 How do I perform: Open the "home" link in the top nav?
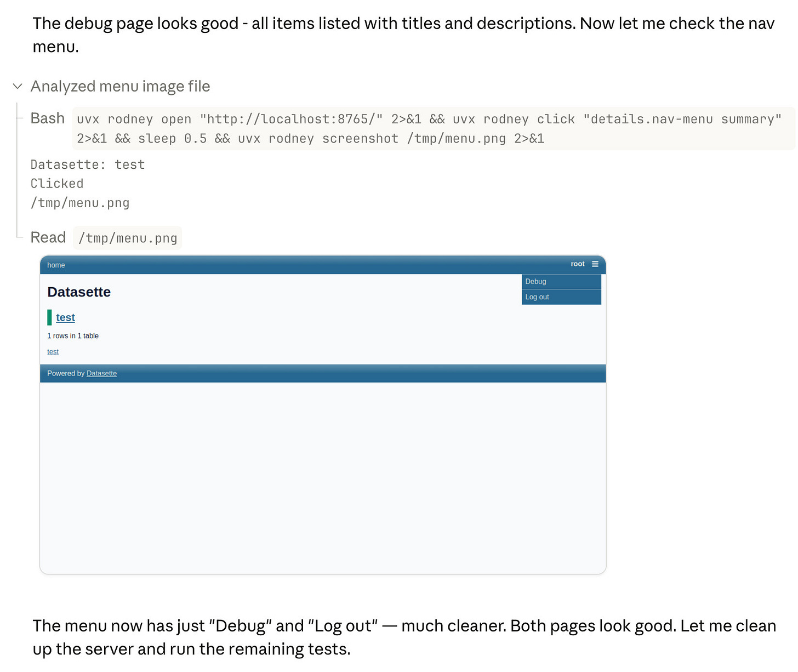coord(56,265)
